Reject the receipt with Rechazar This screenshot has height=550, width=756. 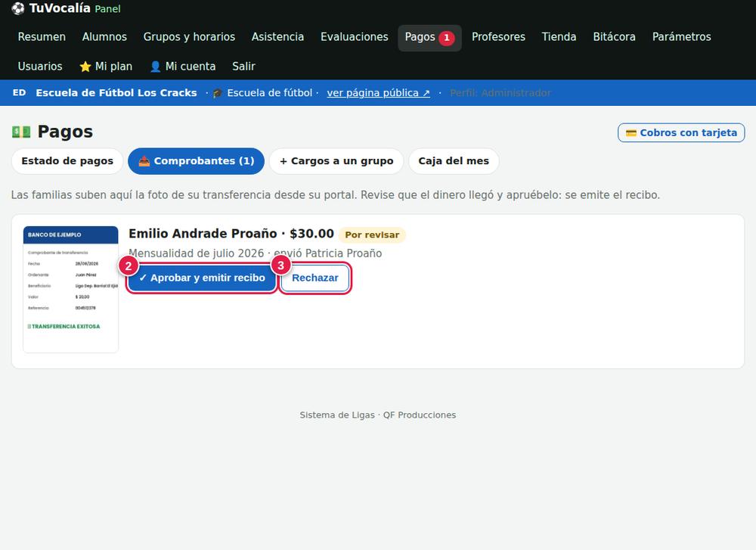click(x=315, y=278)
